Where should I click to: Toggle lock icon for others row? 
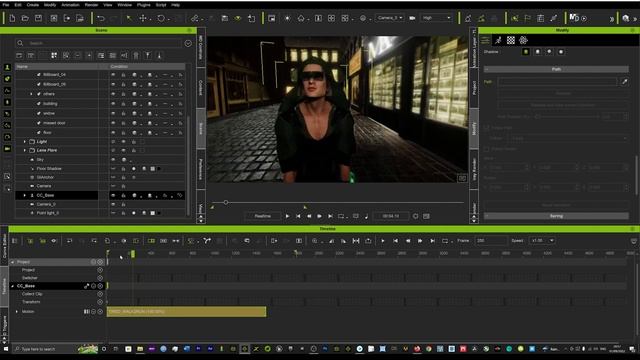click(x=123, y=94)
